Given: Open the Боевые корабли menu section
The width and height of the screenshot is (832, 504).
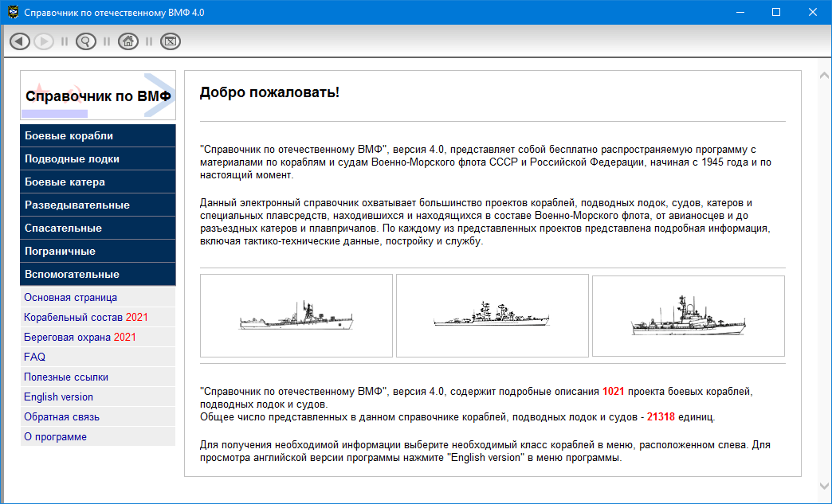Looking at the screenshot, I should point(98,135).
